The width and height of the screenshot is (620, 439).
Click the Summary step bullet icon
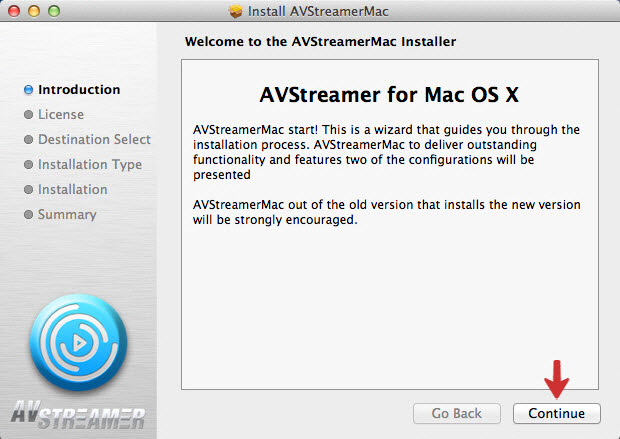click(x=28, y=214)
